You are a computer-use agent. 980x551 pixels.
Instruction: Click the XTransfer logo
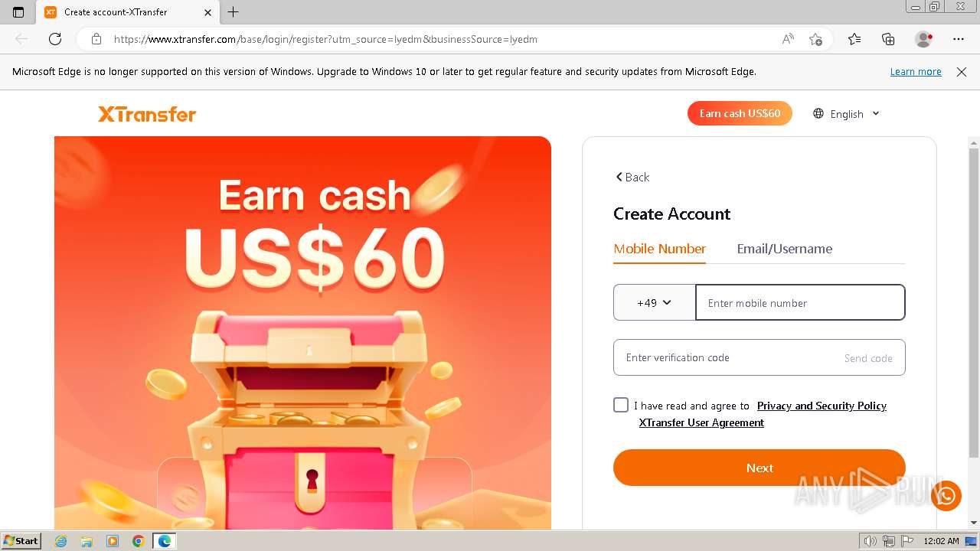147,114
